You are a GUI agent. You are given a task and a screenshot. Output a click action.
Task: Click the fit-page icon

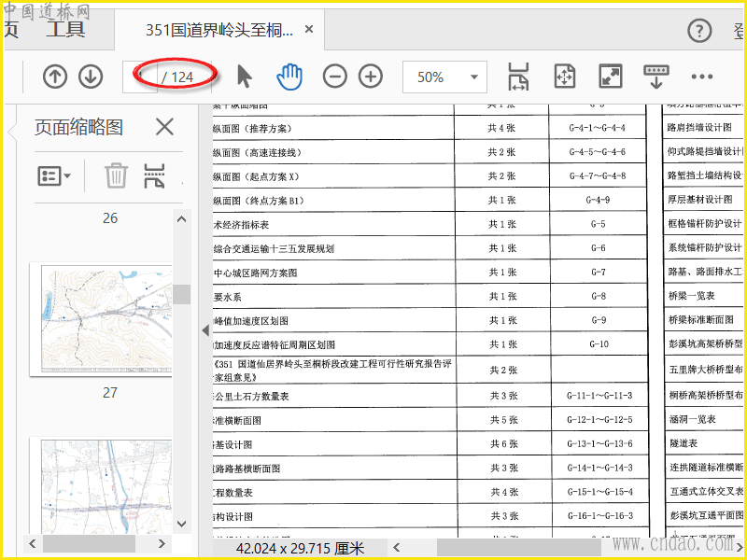pos(565,77)
